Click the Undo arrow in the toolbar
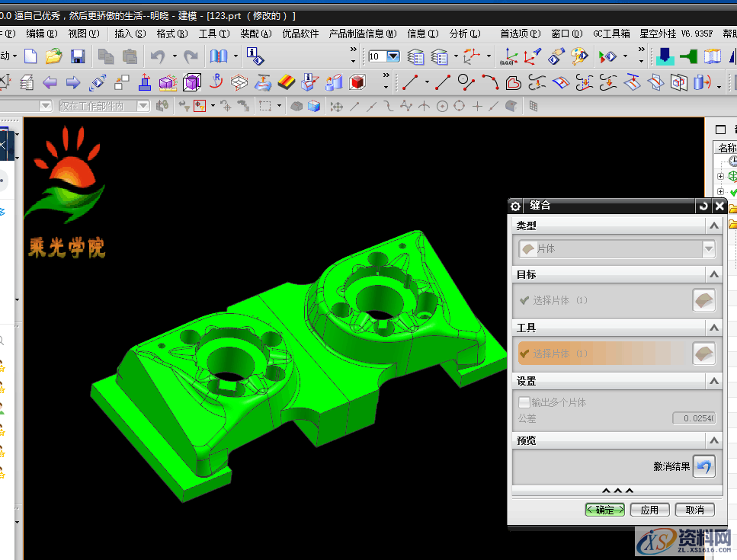 coord(158,56)
